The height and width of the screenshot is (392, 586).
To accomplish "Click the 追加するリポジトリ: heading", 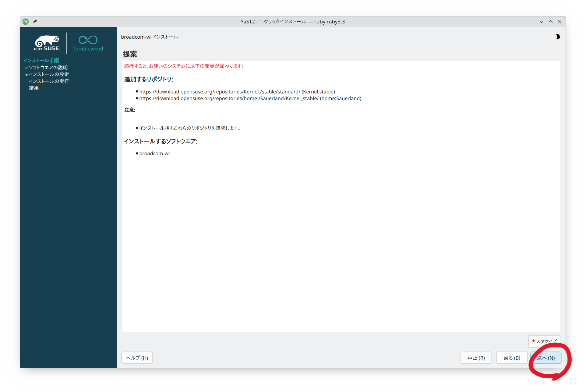I will tap(149, 79).
